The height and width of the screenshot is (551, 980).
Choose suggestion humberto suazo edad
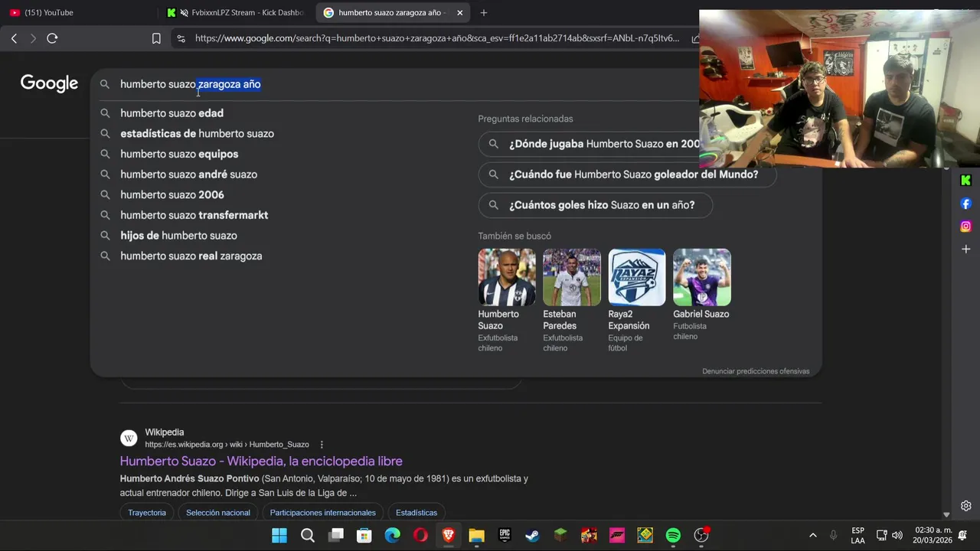click(171, 113)
